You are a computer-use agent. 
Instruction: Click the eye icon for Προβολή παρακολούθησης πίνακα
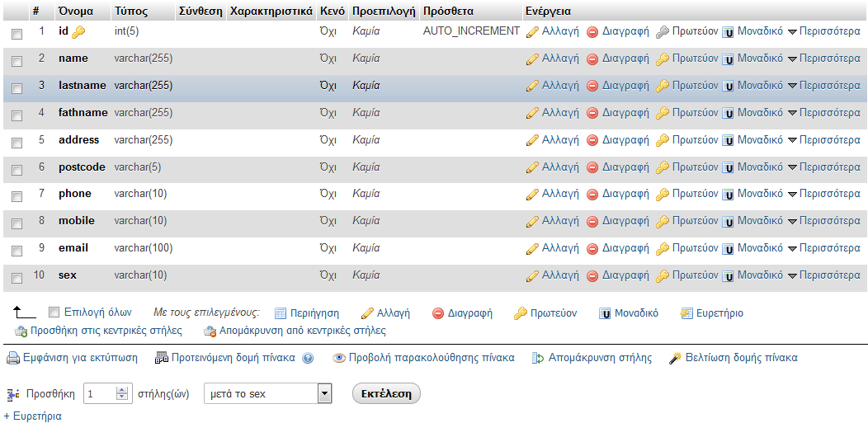[x=339, y=359]
